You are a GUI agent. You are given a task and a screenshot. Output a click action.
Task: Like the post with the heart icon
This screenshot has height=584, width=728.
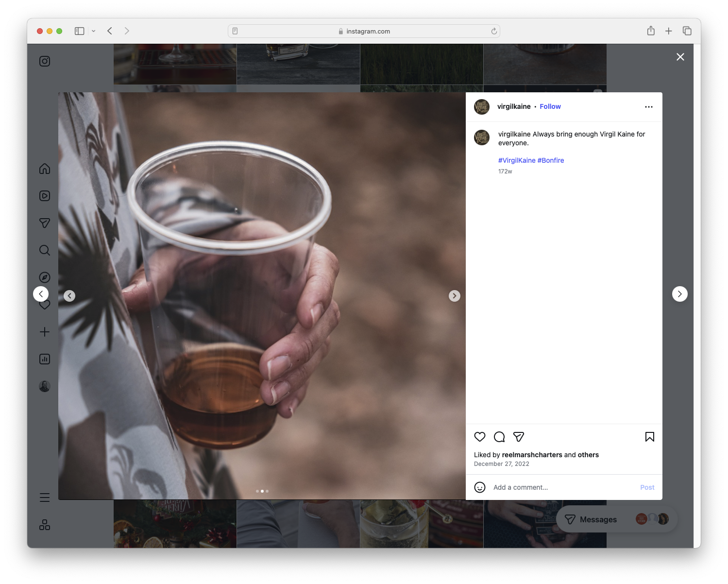(x=480, y=437)
